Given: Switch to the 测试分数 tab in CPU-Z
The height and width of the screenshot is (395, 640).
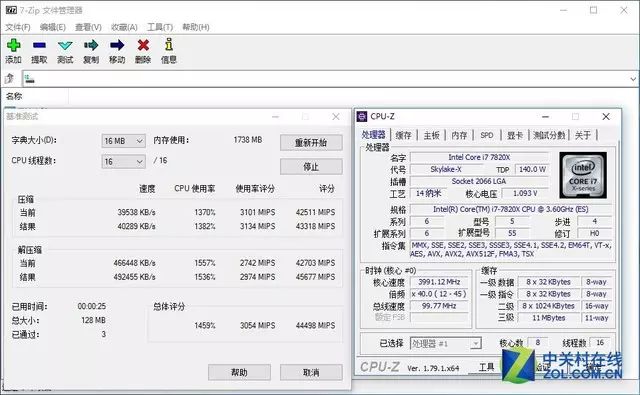Looking at the screenshot, I should pyautogui.click(x=549, y=135).
